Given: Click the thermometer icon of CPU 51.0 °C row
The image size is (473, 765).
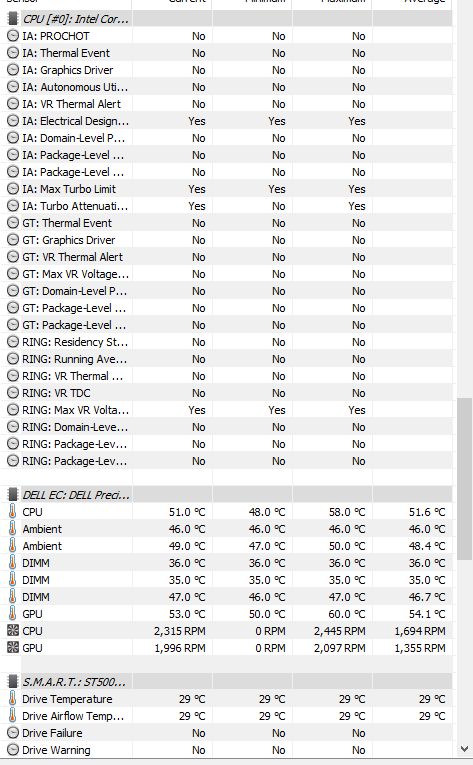Looking at the screenshot, I should (x=12, y=512).
